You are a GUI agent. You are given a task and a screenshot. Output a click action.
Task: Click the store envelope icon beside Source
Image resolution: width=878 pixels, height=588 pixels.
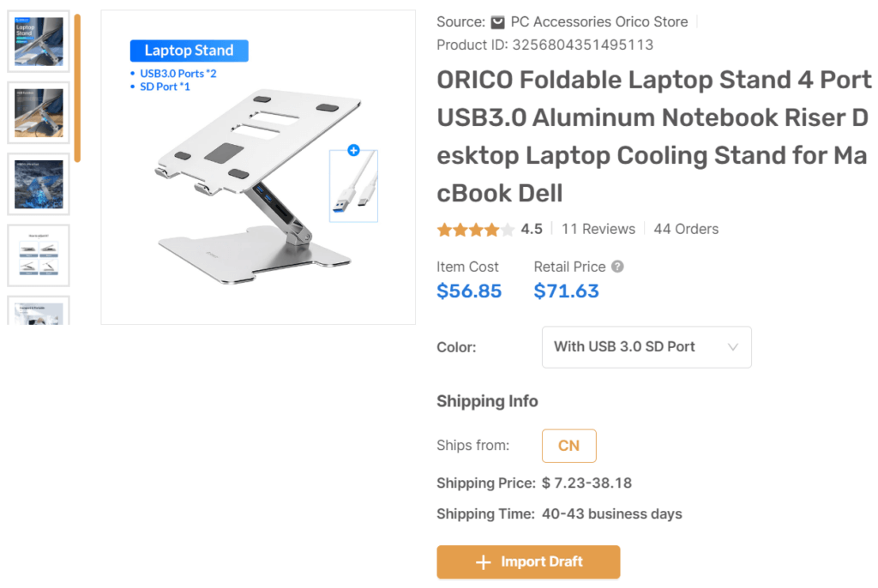pyautogui.click(x=498, y=22)
